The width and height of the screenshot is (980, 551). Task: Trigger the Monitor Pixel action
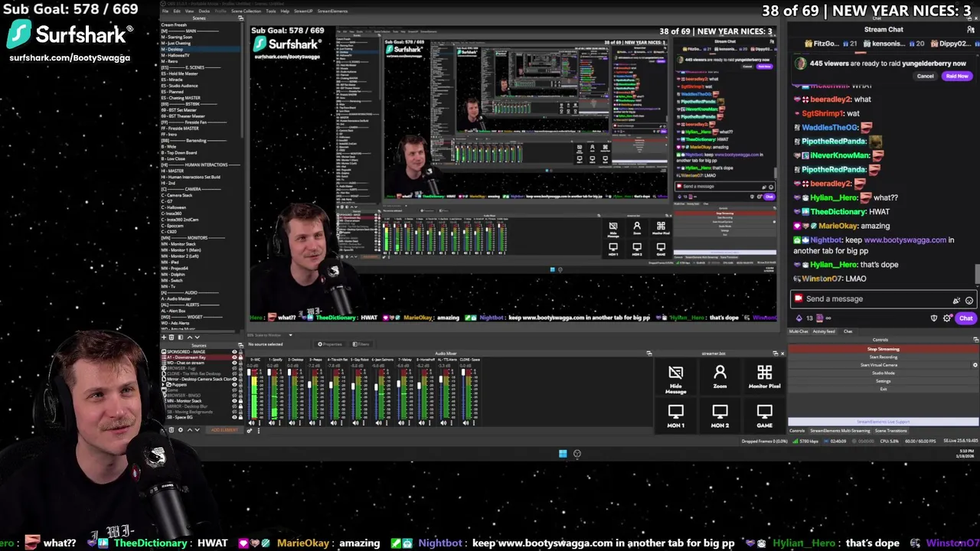click(x=764, y=377)
